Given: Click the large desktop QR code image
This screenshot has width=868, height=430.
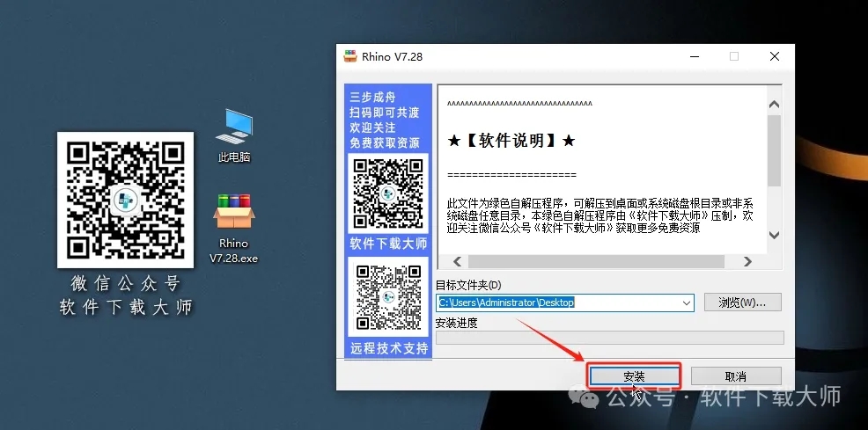Looking at the screenshot, I should pos(126,200).
